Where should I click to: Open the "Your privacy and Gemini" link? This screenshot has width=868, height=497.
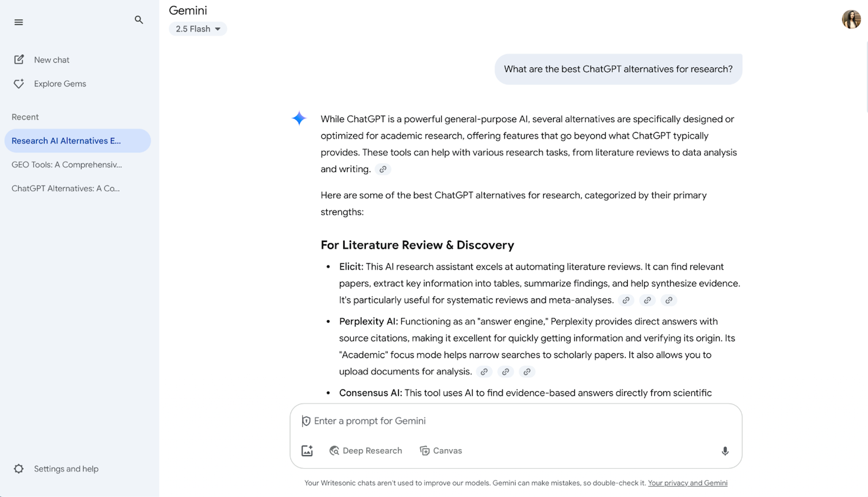688,483
